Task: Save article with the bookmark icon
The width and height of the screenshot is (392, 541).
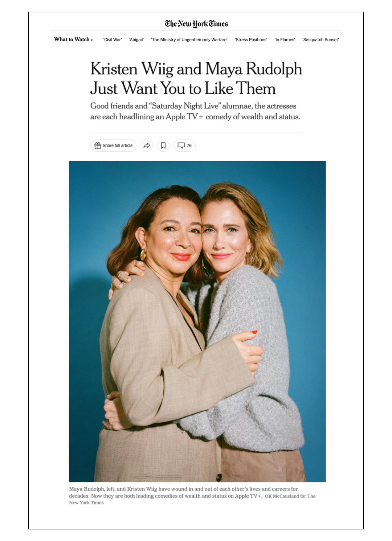Action: click(x=163, y=146)
